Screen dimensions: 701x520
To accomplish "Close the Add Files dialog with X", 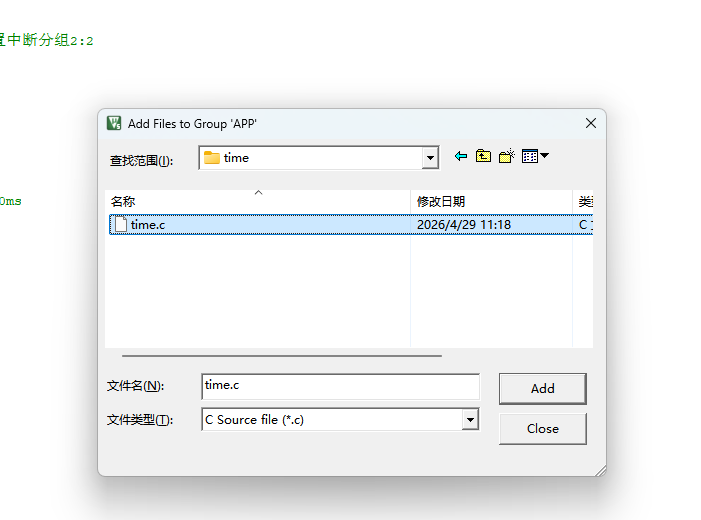I will coord(591,123).
